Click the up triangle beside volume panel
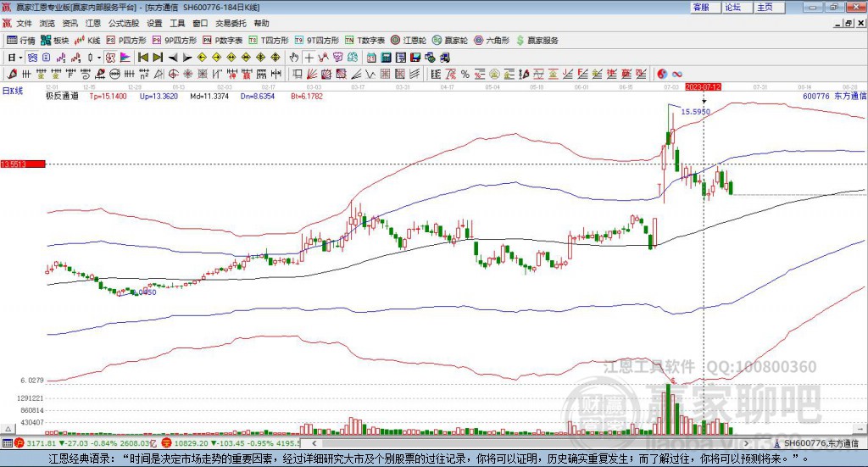This screenshot has height=467, width=868. [x=8, y=429]
